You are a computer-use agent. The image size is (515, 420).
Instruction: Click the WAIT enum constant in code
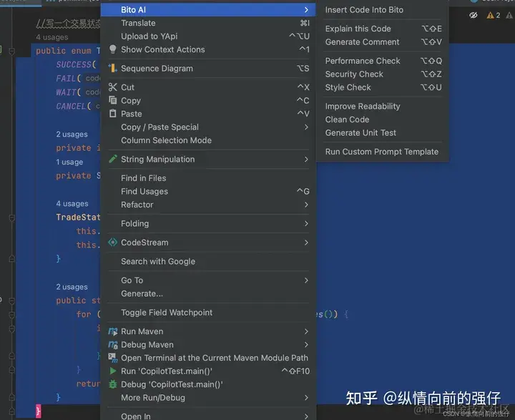tap(66, 92)
